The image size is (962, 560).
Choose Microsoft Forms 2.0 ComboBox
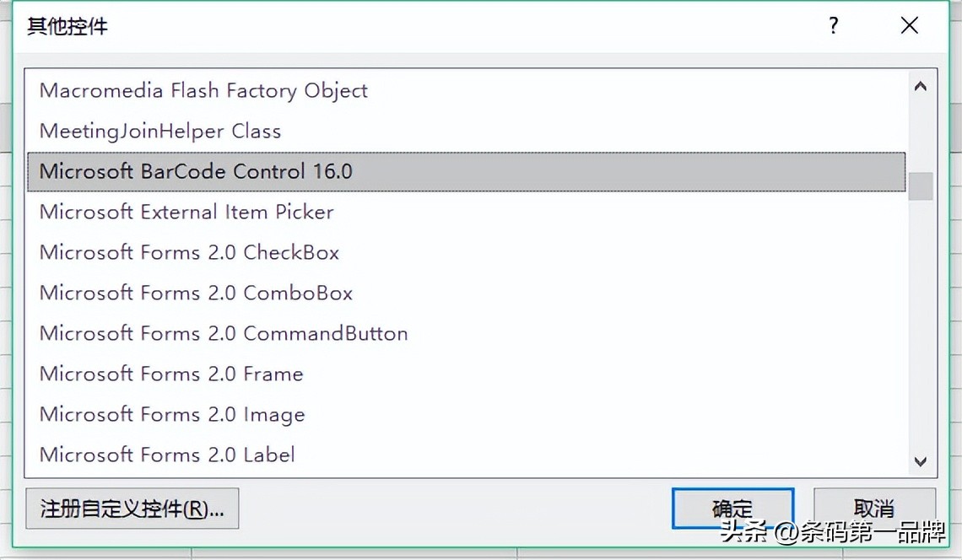(196, 293)
